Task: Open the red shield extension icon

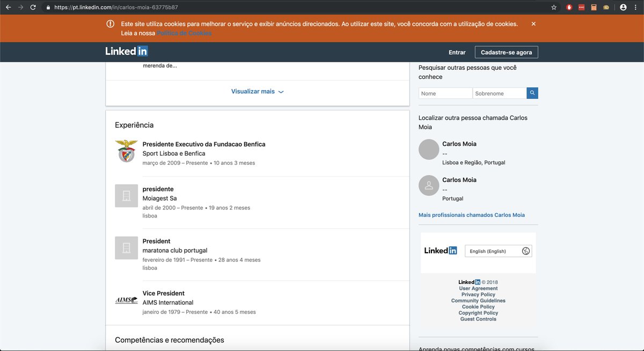Action: click(569, 8)
